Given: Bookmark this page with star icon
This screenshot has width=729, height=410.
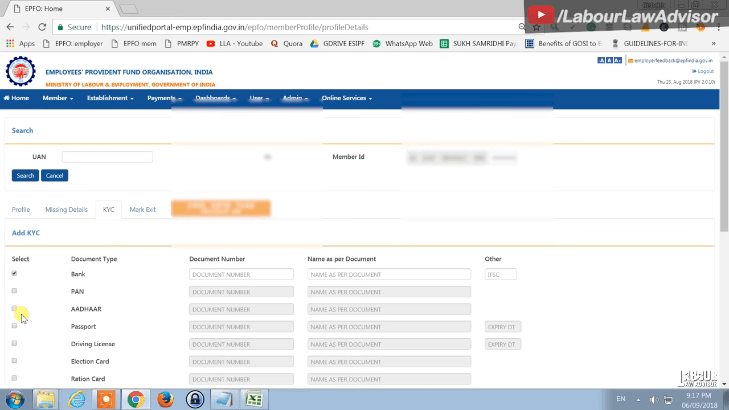Looking at the screenshot, I should tap(537, 27).
